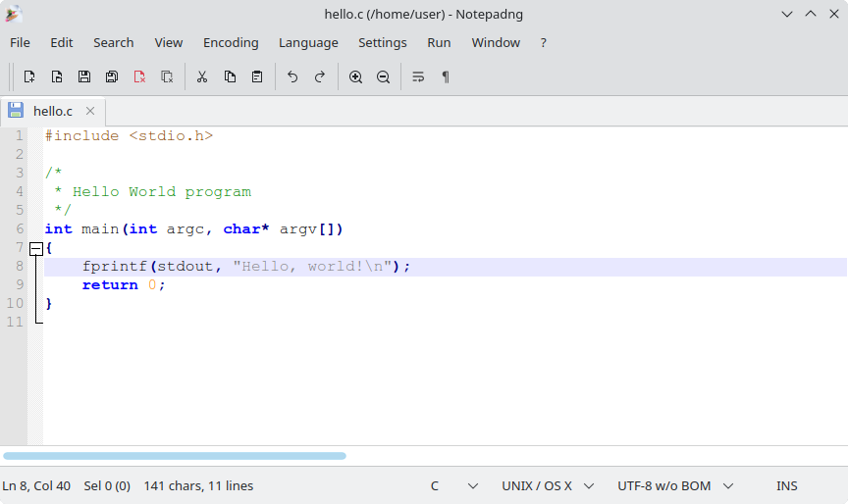Open the UNIX / OS X line ending dropdown

(x=548, y=485)
